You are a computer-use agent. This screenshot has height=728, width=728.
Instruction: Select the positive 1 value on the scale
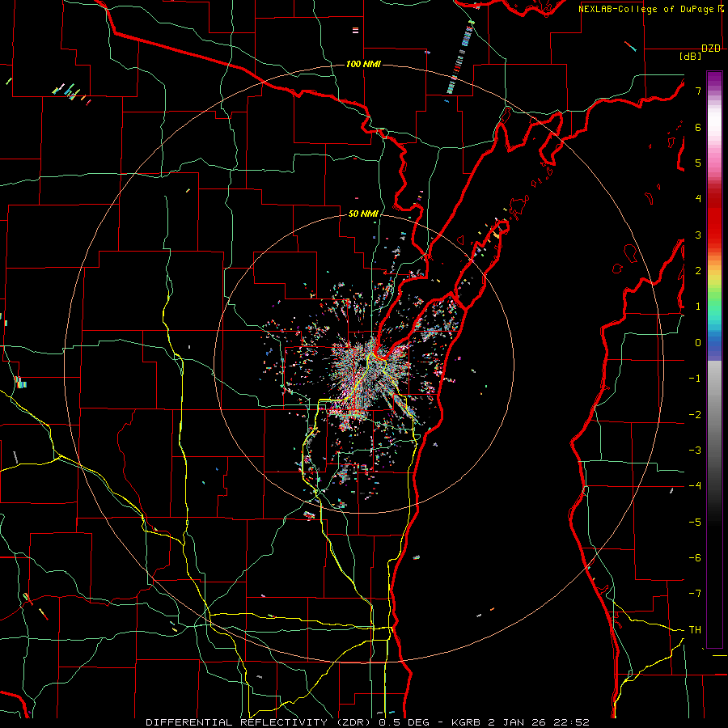point(698,307)
